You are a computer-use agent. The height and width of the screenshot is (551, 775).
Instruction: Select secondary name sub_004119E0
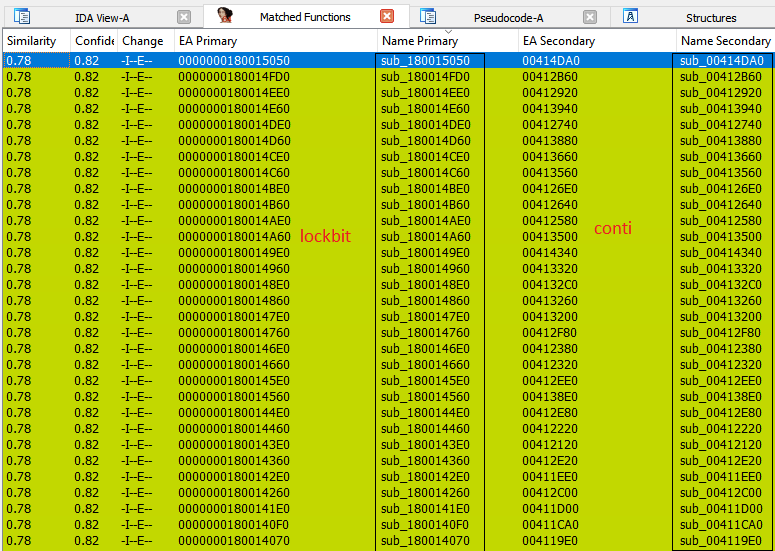click(x=721, y=541)
